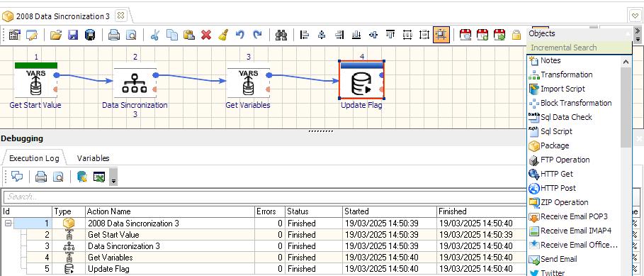644x276 pixels.
Task: Click the save all disks icon
Action: click(90, 35)
